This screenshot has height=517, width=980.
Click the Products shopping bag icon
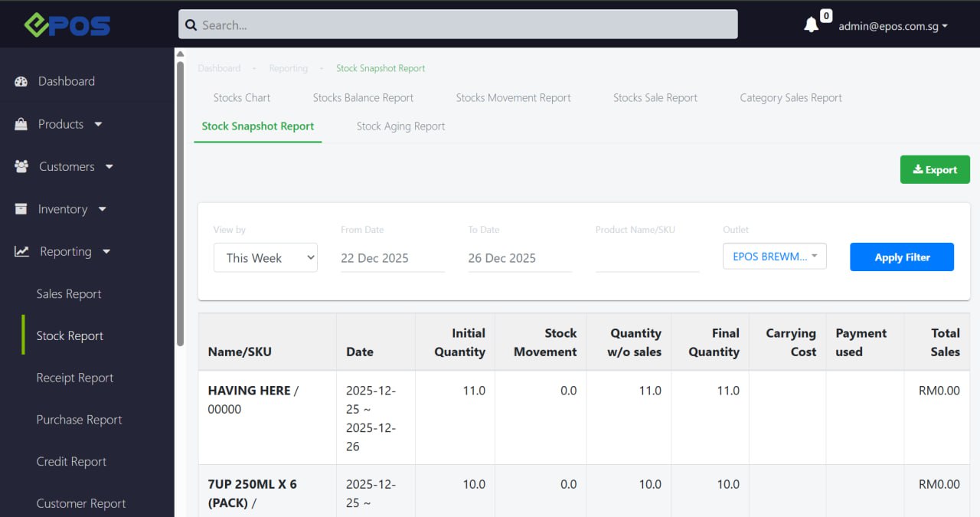(x=21, y=124)
